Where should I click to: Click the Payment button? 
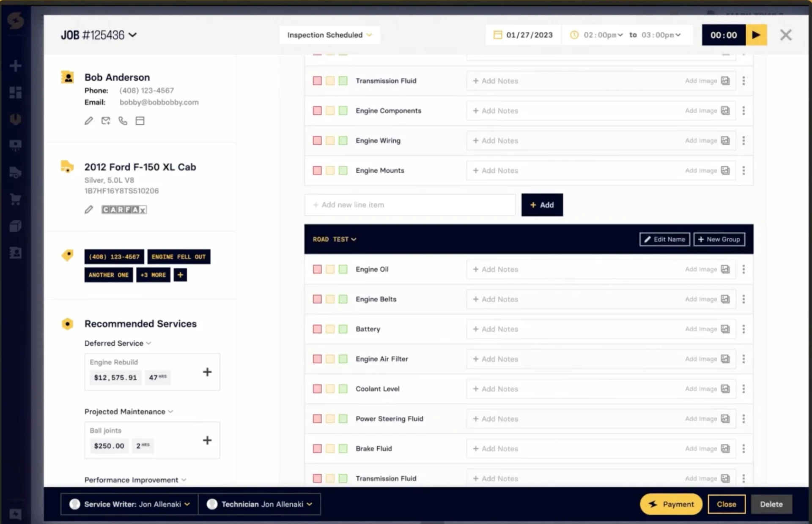(x=671, y=504)
